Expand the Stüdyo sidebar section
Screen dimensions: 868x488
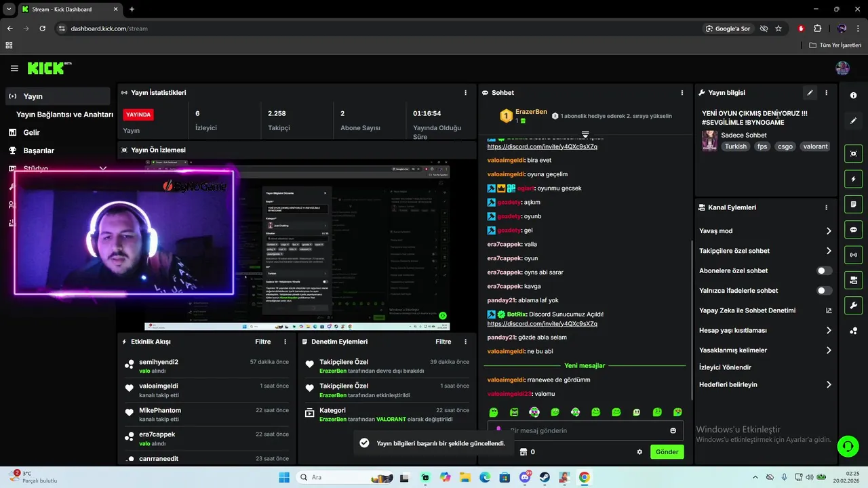(103, 168)
